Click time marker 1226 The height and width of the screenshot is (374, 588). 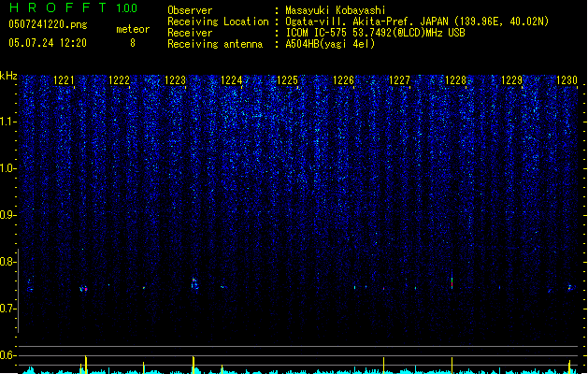343,80
